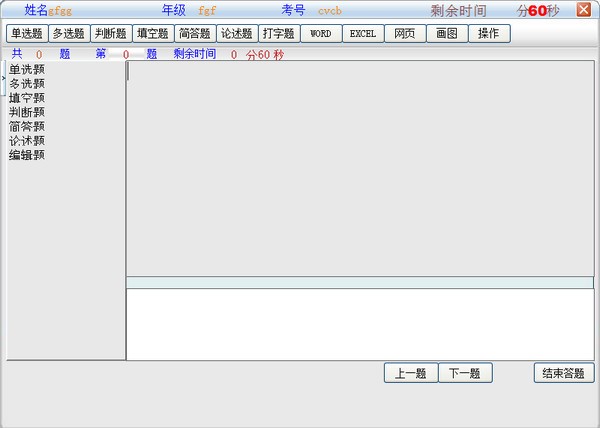The image size is (600, 428).
Task: Open the 画图 section
Action: 447,34
